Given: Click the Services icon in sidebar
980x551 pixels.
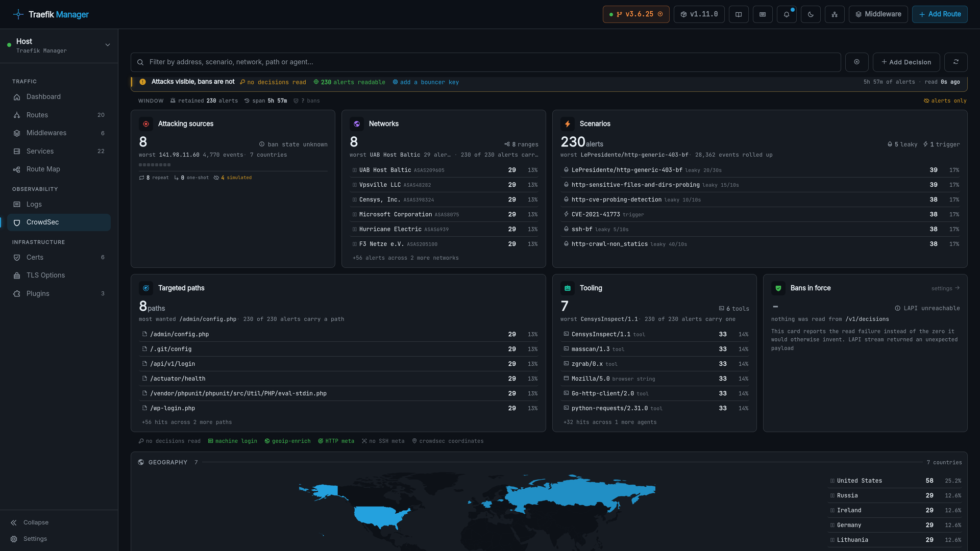Looking at the screenshot, I should [17, 152].
